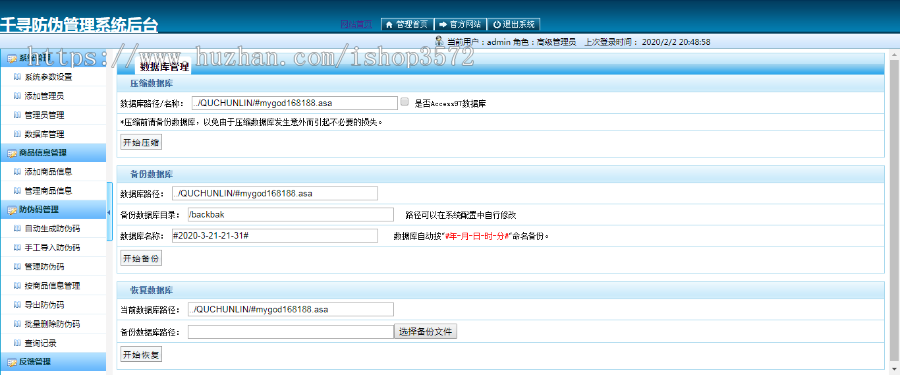
Task: Focus the 数据库路径 field under 备份数据库
Action: 275,193
